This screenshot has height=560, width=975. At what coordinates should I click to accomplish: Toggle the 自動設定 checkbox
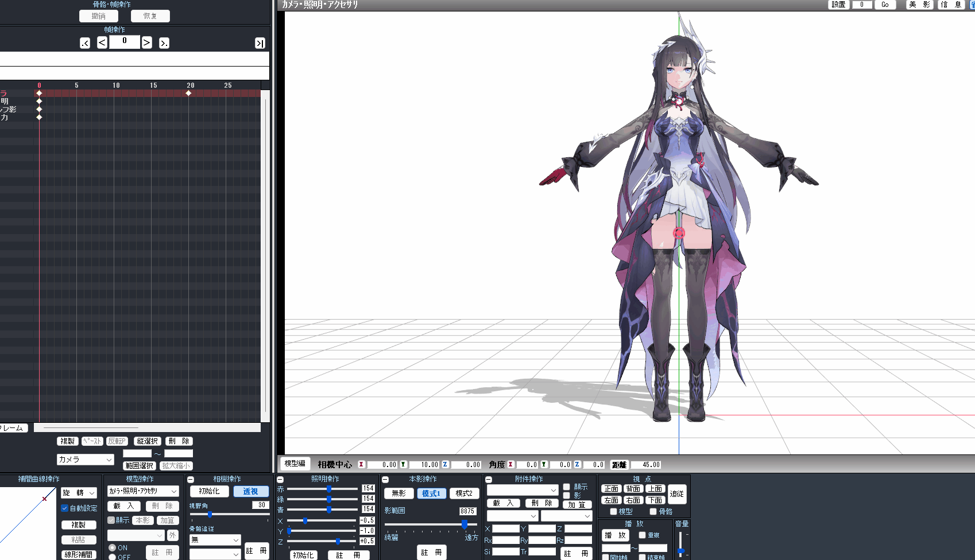click(65, 508)
